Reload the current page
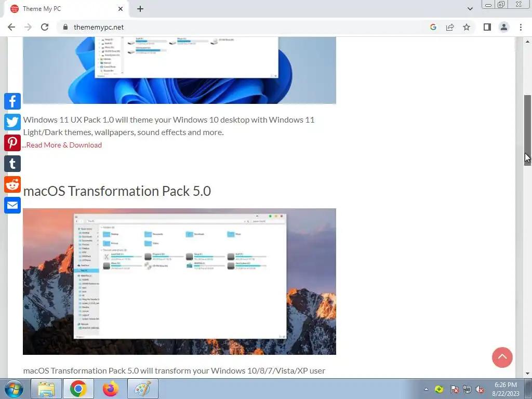Screen dimensions: 532x399 coord(45,27)
